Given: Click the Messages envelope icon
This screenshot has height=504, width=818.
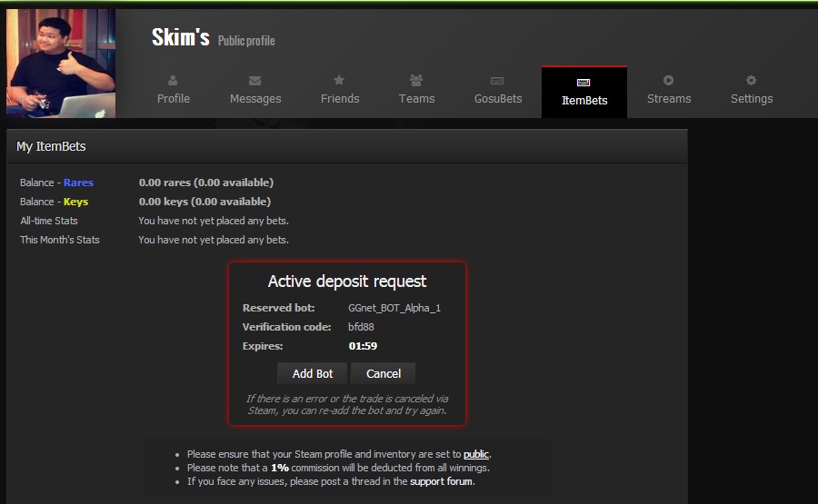Looking at the screenshot, I should click(255, 81).
